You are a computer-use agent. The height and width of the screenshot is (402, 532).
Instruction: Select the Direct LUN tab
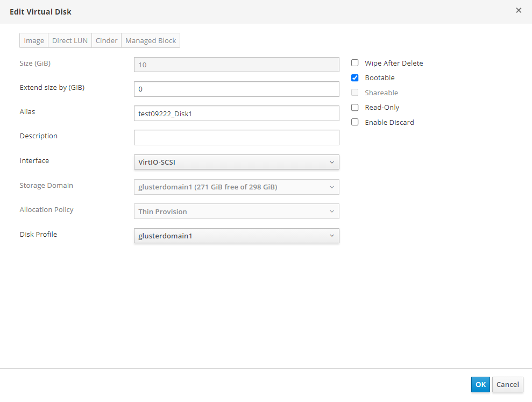tap(70, 41)
